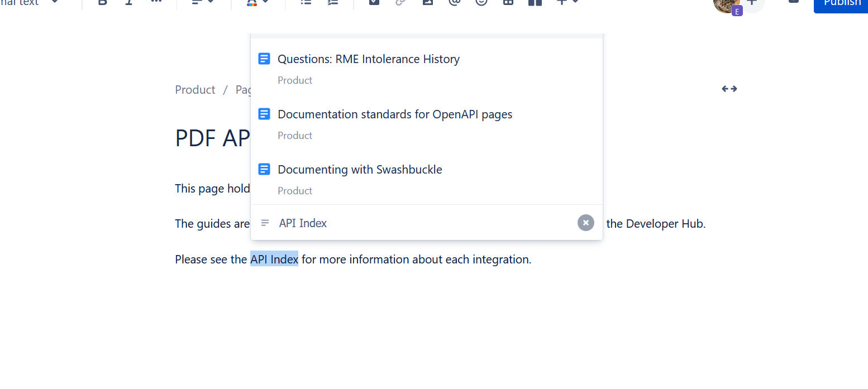Open the text alignment dropdown

tap(203, 2)
